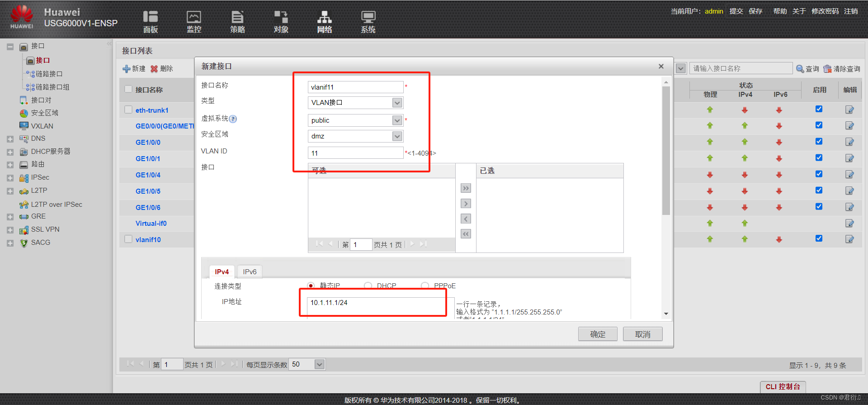Click the IP地址 text area
The width and height of the screenshot is (868, 405).
[381, 308]
